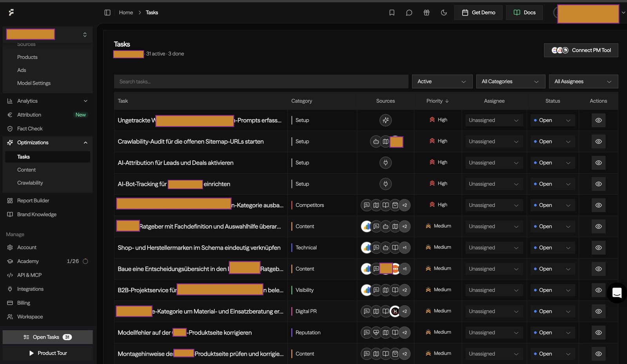Click the Academy progress circle icon

click(x=85, y=261)
